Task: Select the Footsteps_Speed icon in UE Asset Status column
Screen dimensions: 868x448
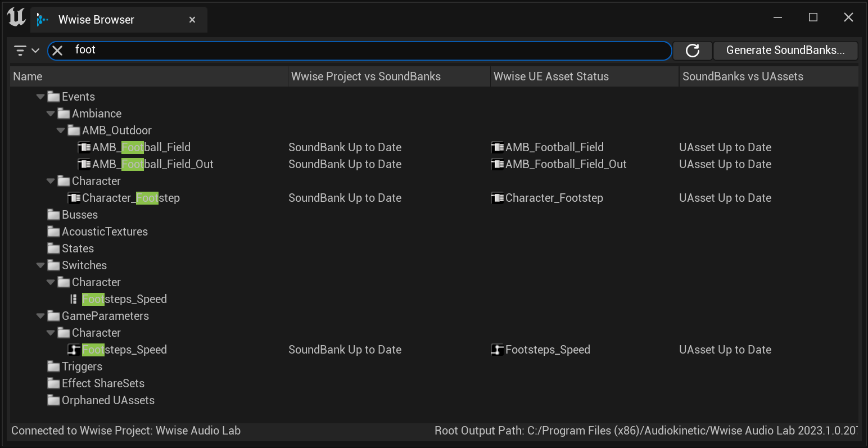Action: point(497,349)
